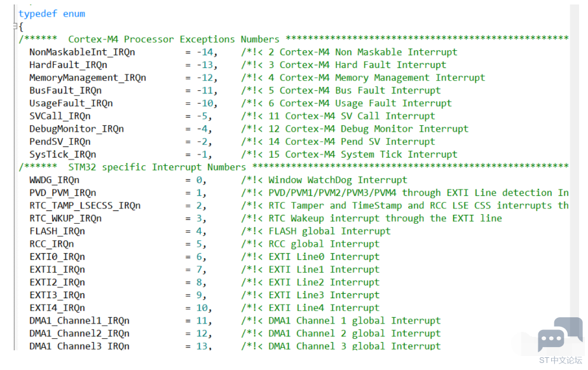This screenshot has width=588, height=370.
Task: Click the enum keyword
Action: coord(74,13)
